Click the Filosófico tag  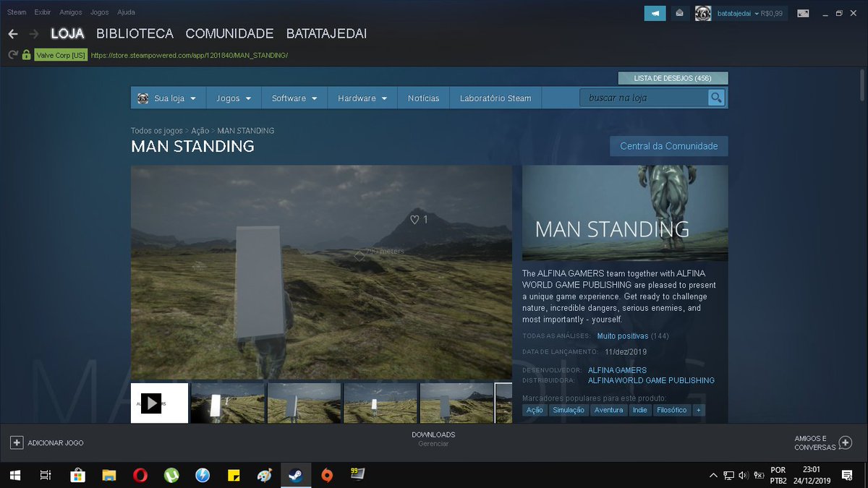click(x=671, y=410)
